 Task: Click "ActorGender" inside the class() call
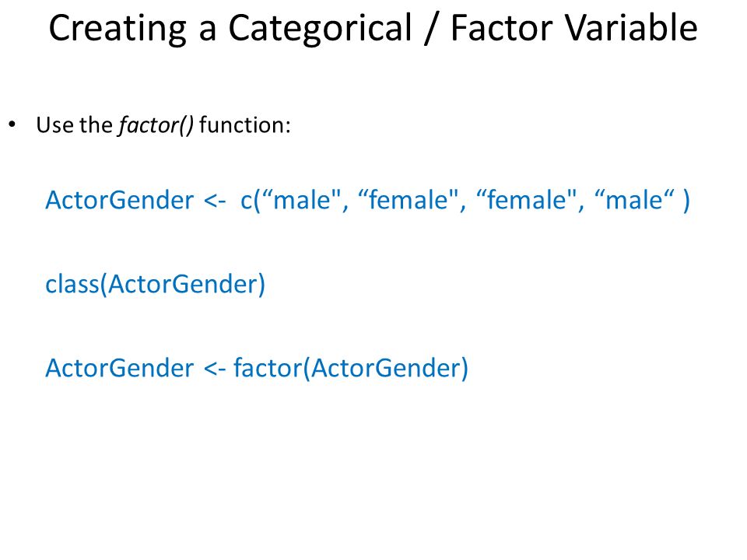(182, 284)
